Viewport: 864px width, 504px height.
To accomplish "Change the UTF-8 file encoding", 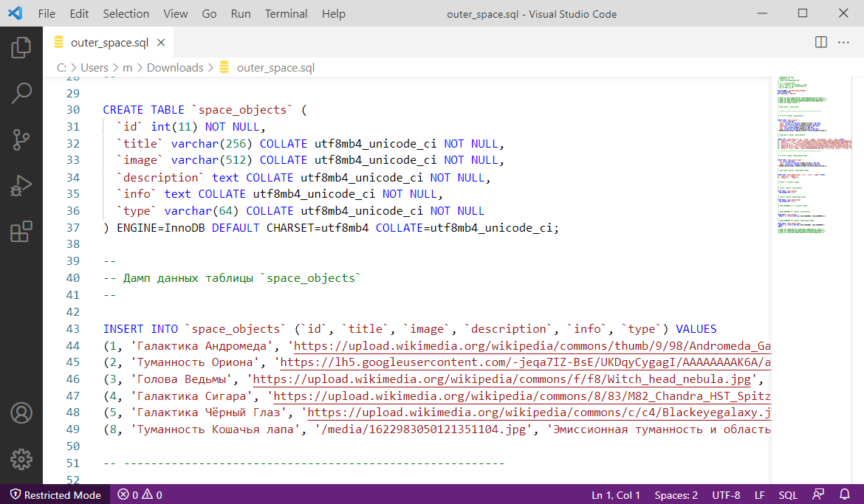I will coord(726,495).
